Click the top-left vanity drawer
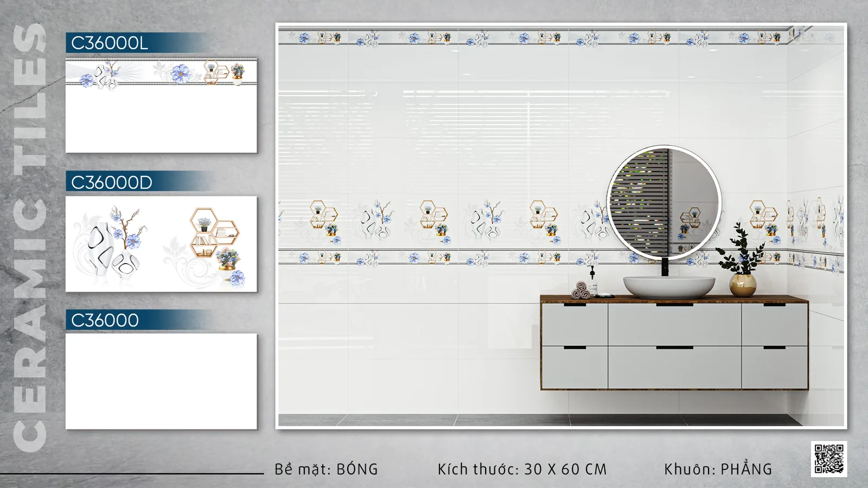This screenshot has width=868, height=488. 575,324
